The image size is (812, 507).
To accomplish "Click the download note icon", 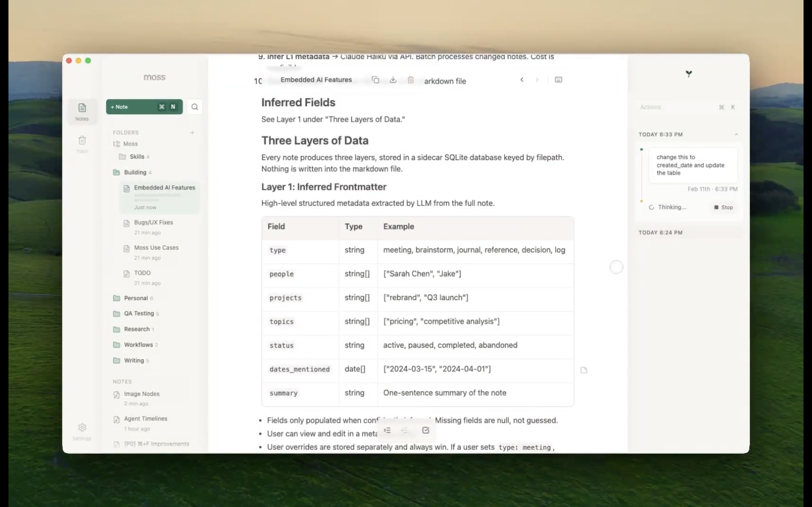I will pos(393,80).
